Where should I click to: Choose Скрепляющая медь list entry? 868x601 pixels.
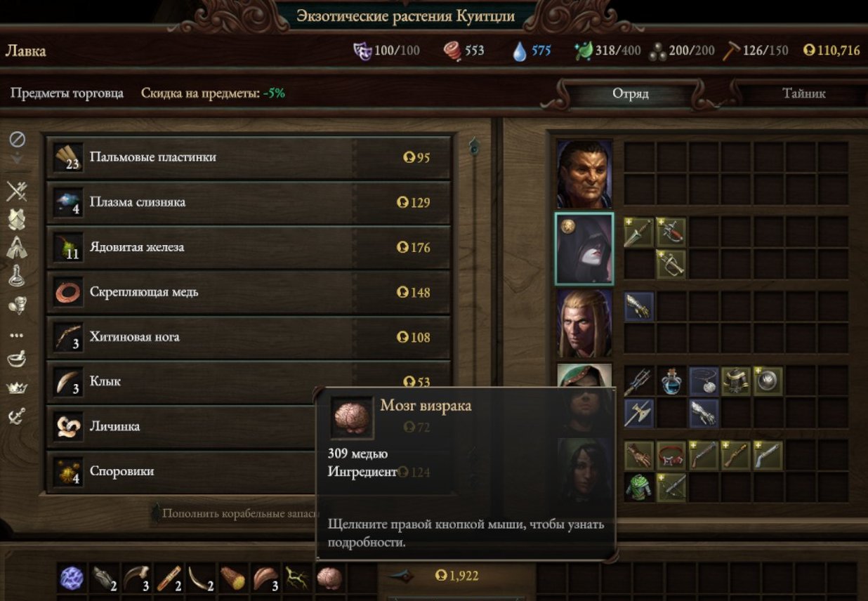(249, 292)
